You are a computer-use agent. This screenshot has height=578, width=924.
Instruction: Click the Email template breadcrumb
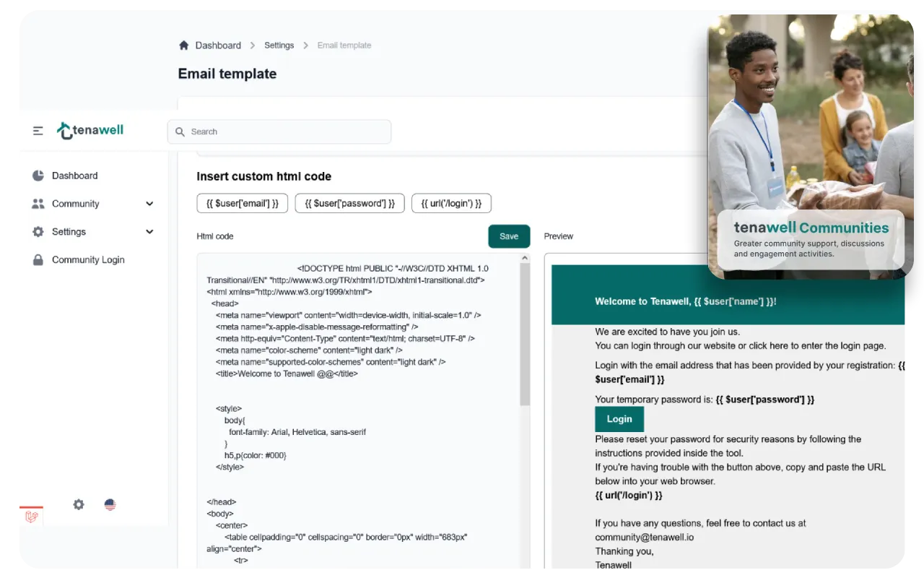(344, 45)
